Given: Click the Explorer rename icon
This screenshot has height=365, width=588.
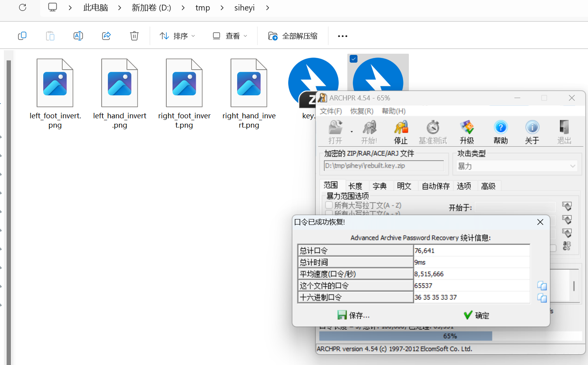Looking at the screenshot, I should [x=78, y=36].
